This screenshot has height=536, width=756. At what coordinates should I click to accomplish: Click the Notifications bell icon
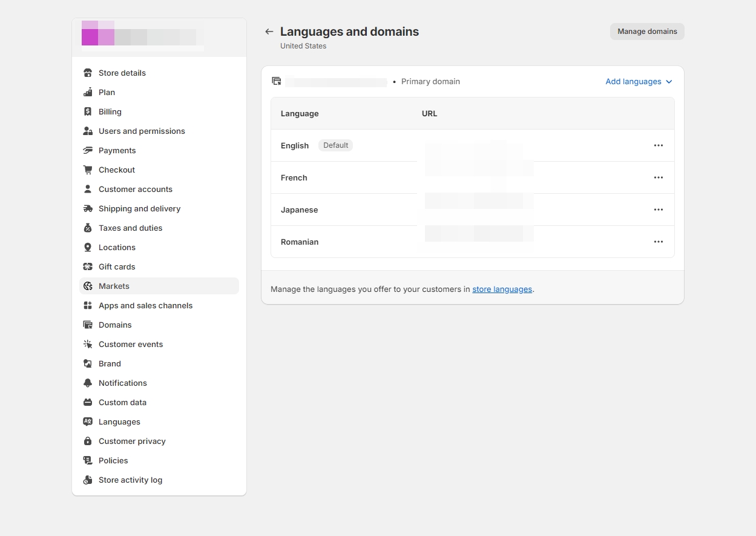click(88, 383)
